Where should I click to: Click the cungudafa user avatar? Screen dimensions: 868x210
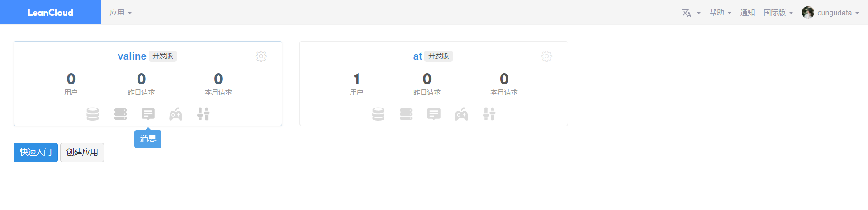[808, 13]
